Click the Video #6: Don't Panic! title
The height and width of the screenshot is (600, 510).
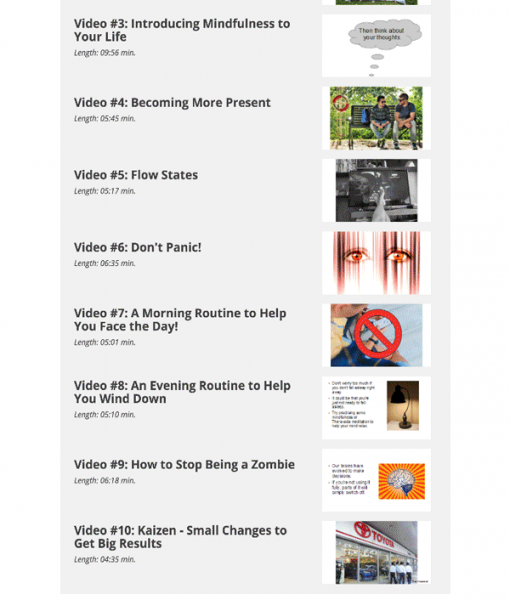click(138, 247)
